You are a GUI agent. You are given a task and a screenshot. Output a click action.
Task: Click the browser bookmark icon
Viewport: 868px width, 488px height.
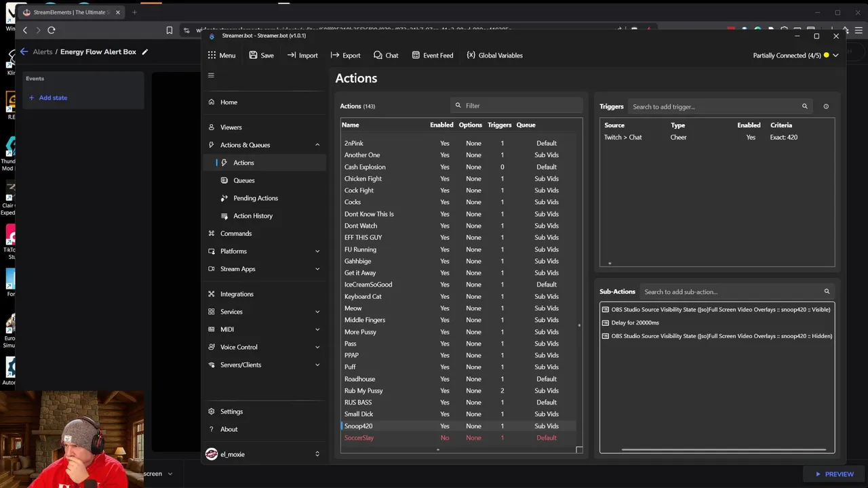(x=169, y=30)
